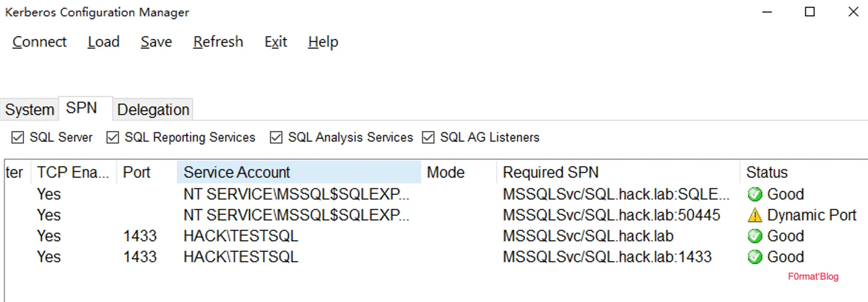The height and width of the screenshot is (302, 868).
Task: Click Good status icon for MSSQLSvc/SQL.hack.lab row
Action: [754, 236]
